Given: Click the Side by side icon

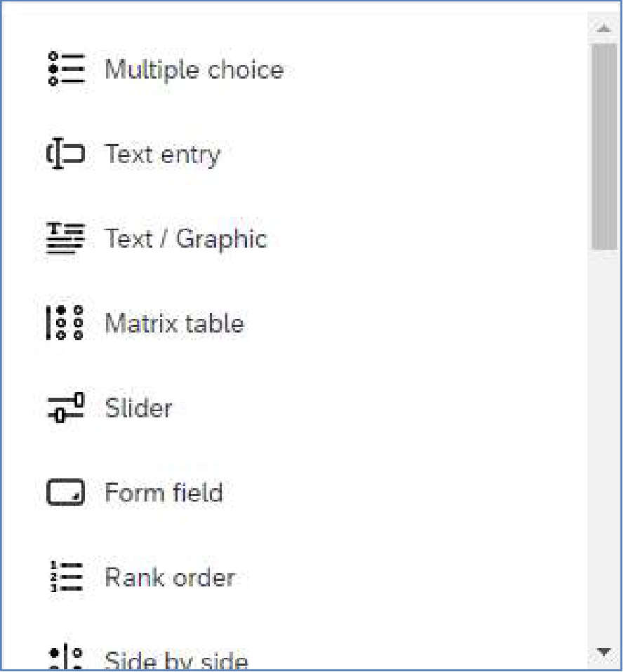Looking at the screenshot, I should point(66,657).
